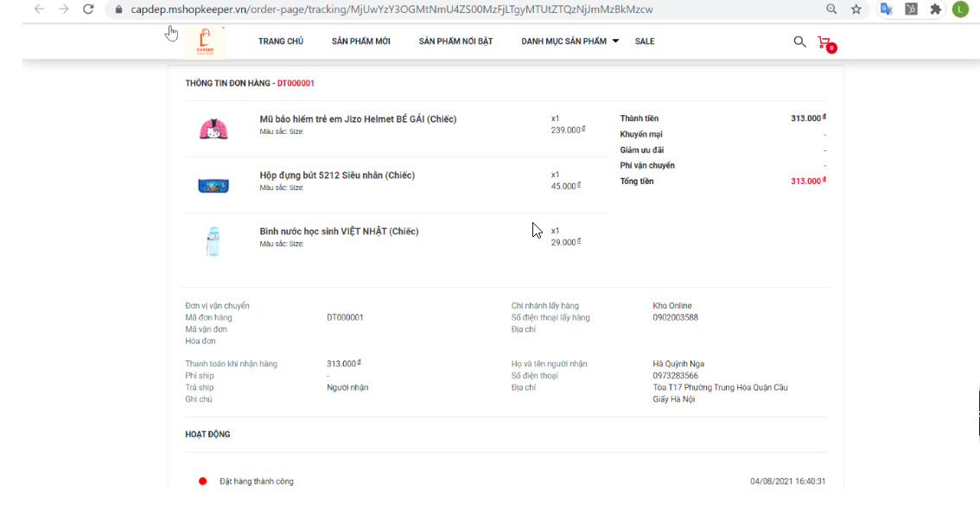The width and height of the screenshot is (980, 516).
Task: Click the timestamp 04/08/2021 16:40:31
Action: pos(787,481)
